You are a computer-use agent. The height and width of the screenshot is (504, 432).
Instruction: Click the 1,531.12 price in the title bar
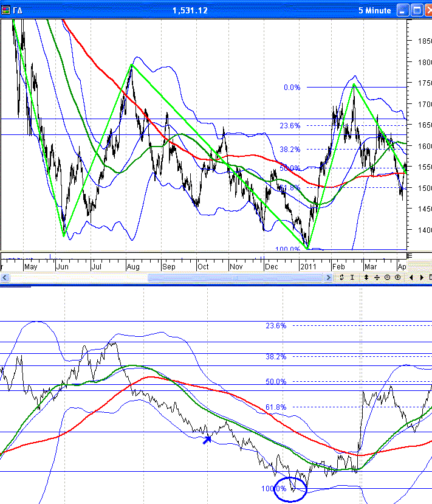pyautogui.click(x=190, y=10)
